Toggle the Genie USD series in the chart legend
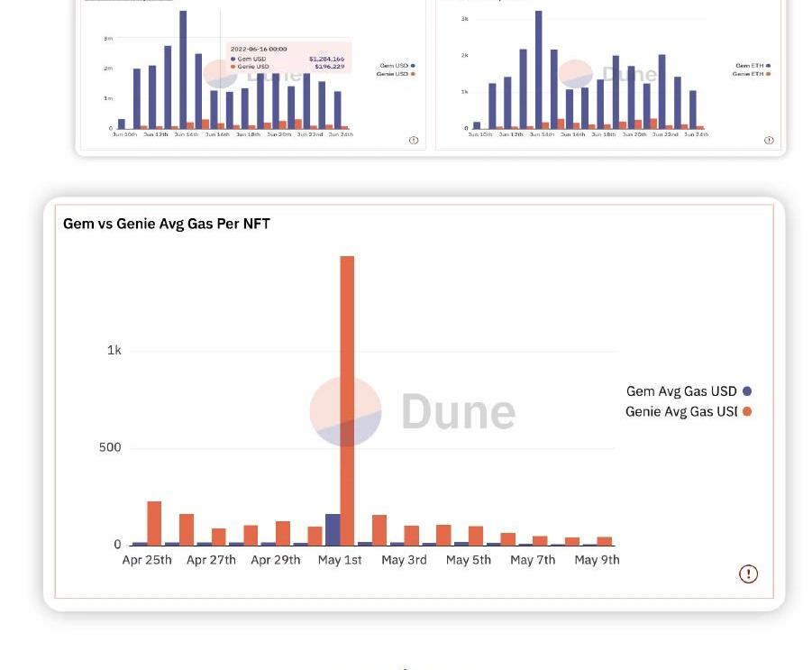This screenshot has height=670, width=812. (396, 74)
